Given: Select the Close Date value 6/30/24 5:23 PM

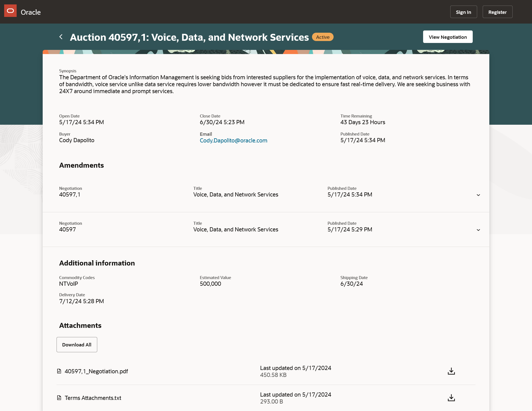Looking at the screenshot, I should pos(222,122).
